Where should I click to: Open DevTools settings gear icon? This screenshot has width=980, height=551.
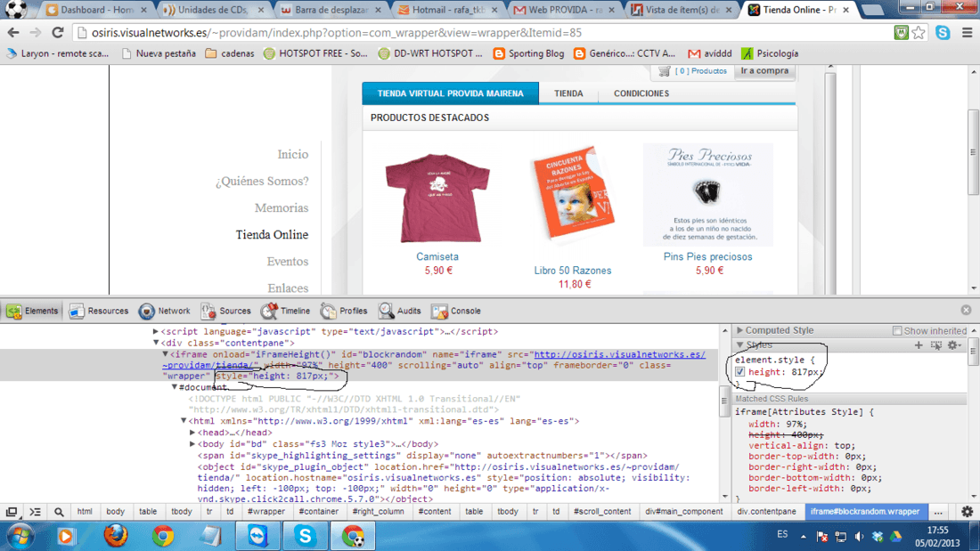click(967, 512)
